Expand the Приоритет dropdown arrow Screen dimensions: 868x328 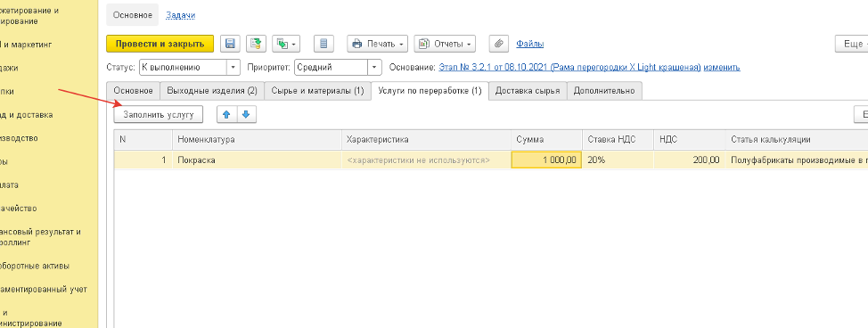pos(375,68)
